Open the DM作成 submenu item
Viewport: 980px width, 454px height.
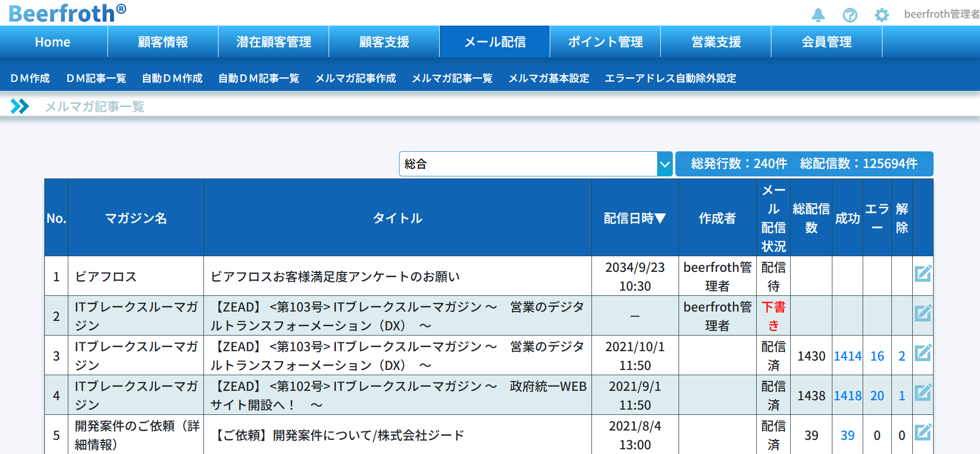[x=30, y=78]
